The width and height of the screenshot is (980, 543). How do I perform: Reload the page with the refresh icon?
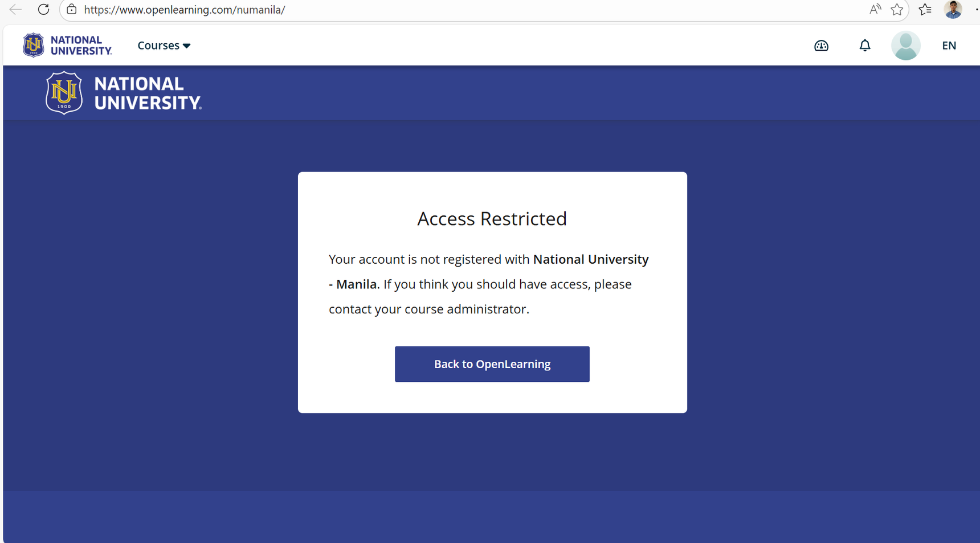(x=43, y=10)
